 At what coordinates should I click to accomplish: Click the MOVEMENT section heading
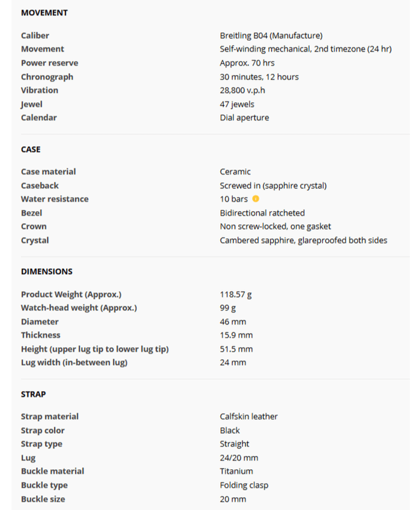pyautogui.click(x=44, y=13)
